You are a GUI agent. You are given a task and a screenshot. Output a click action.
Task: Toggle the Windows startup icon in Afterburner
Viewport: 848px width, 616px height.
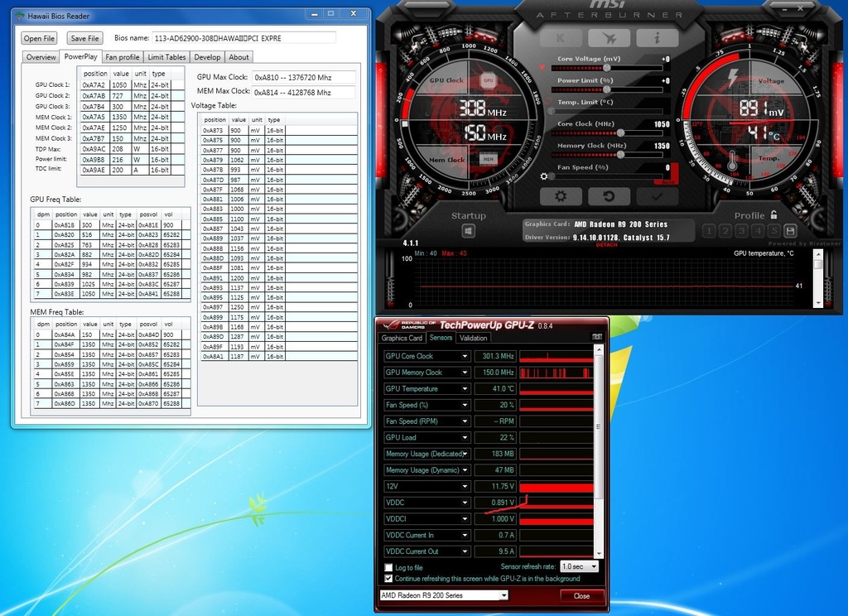[469, 232]
